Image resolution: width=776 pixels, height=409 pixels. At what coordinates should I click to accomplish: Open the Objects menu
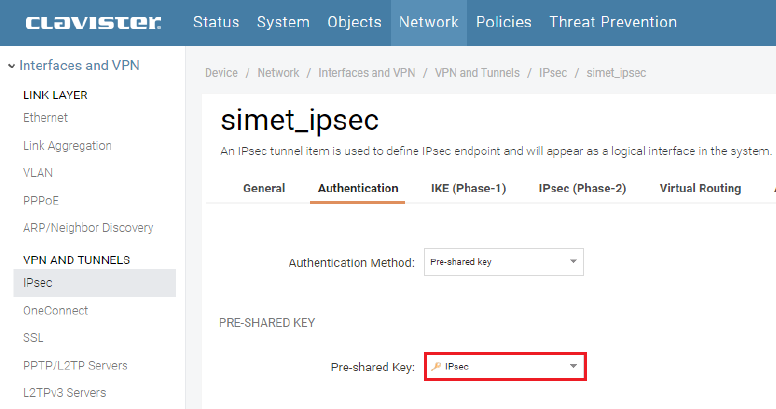tap(354, 22)
